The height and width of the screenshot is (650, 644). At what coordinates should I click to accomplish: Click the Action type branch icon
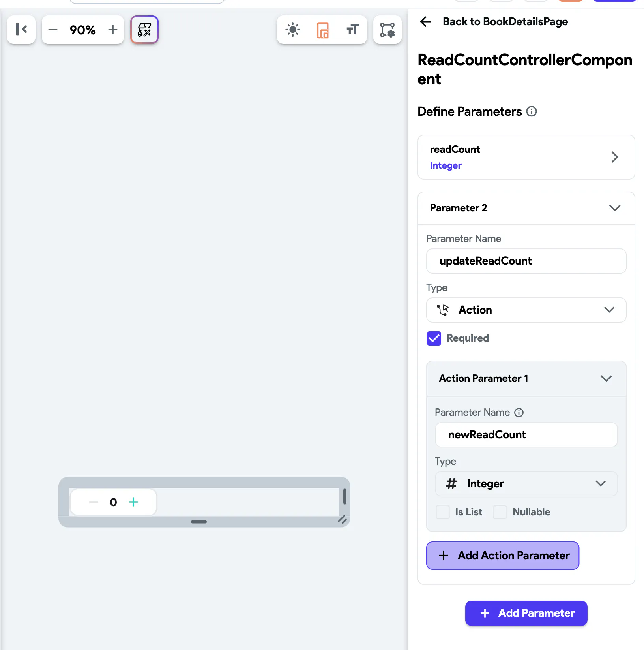[x=443, y=310]
